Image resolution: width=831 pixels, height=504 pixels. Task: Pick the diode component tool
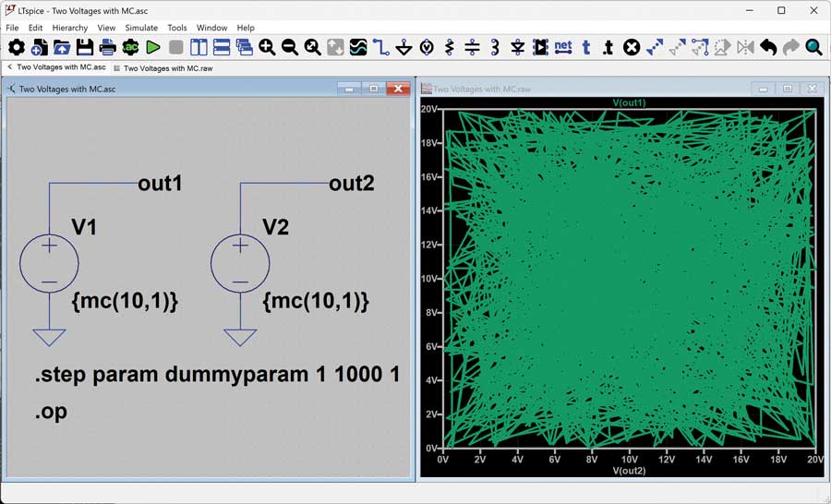(x=517, y=47)
